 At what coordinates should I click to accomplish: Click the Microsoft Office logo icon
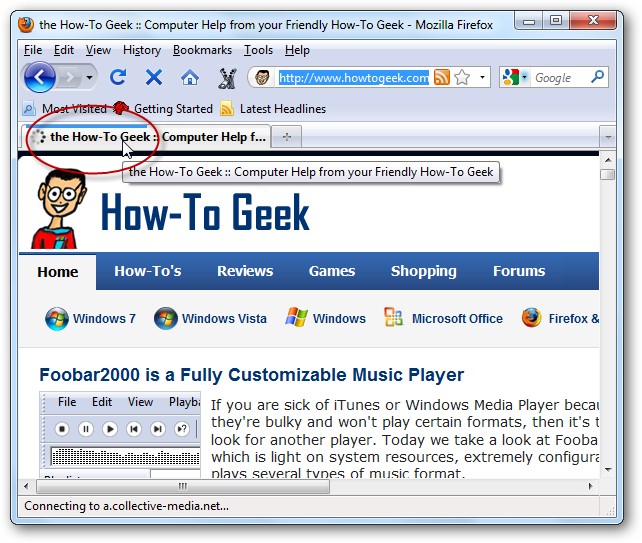pos(393,317)
